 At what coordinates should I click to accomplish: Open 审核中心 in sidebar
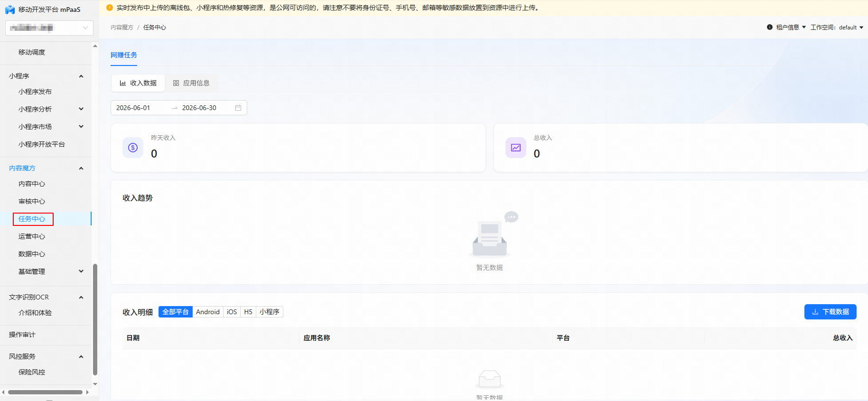32,201
